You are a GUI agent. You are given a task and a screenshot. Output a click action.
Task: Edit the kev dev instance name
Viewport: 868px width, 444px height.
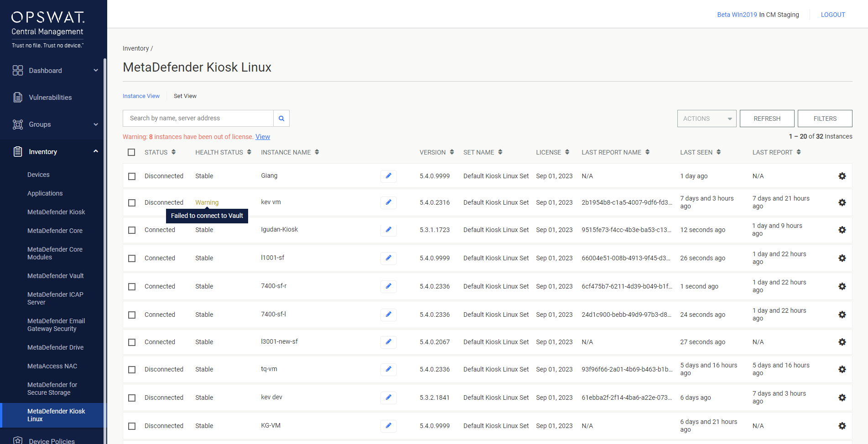[389, 398]
